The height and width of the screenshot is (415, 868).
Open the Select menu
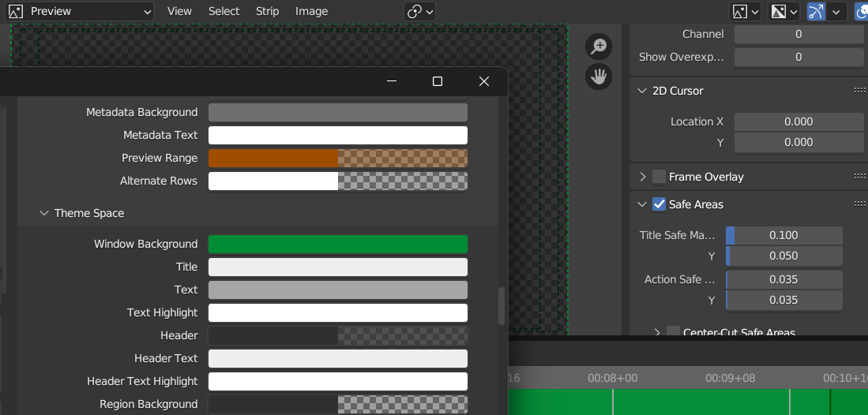[x=224, y=11]
